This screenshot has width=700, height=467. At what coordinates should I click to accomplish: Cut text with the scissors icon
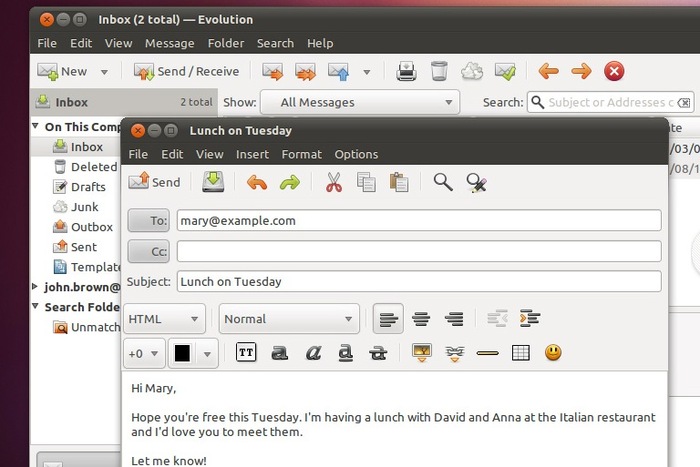click(333, 182)
